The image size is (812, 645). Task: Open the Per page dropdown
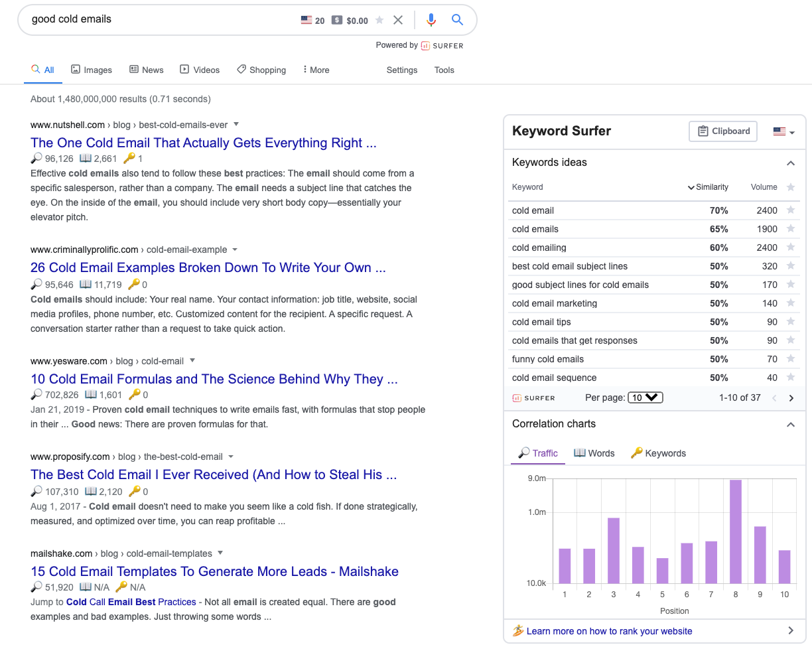pyautogui.click(x=645, y=397)
